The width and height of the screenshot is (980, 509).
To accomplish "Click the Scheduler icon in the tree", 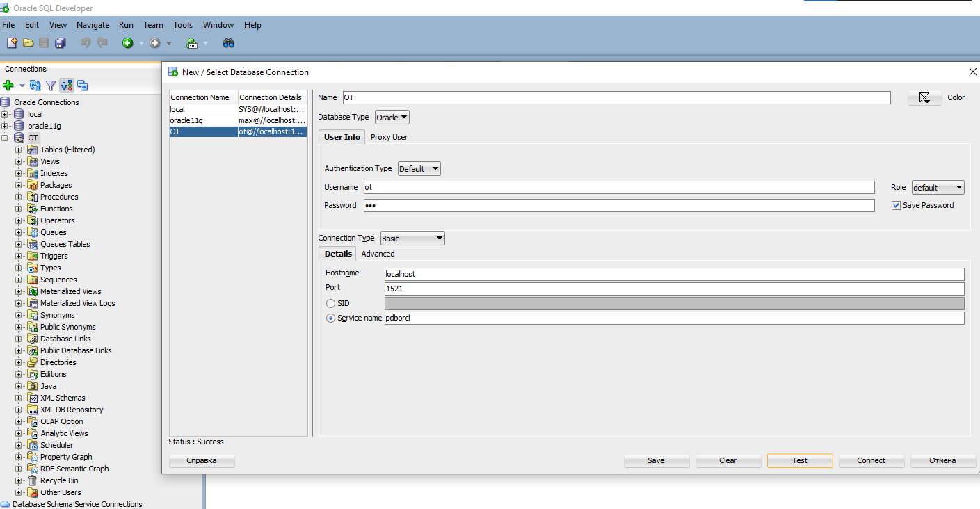I will (33, 445).
